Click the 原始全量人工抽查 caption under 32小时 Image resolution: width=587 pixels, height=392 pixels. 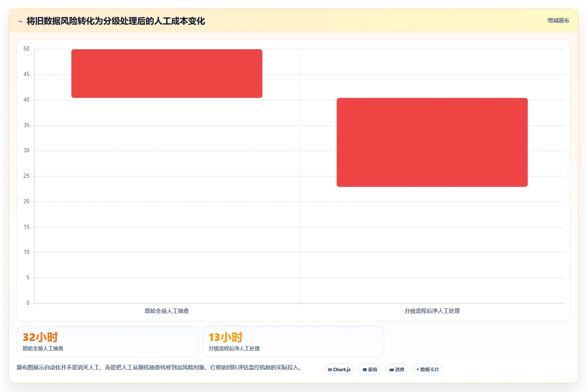coord(43,348)
